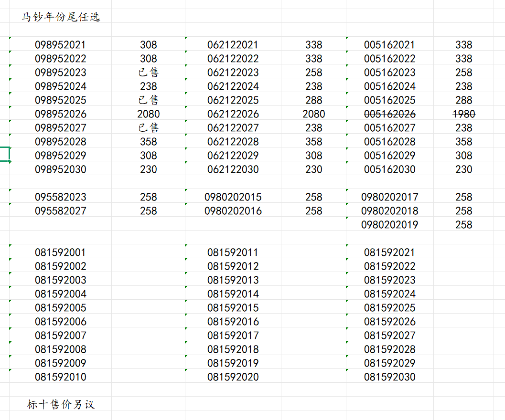Click the cell containing 098952021
The image size is (505, 420).
click(x=61, y=45)
